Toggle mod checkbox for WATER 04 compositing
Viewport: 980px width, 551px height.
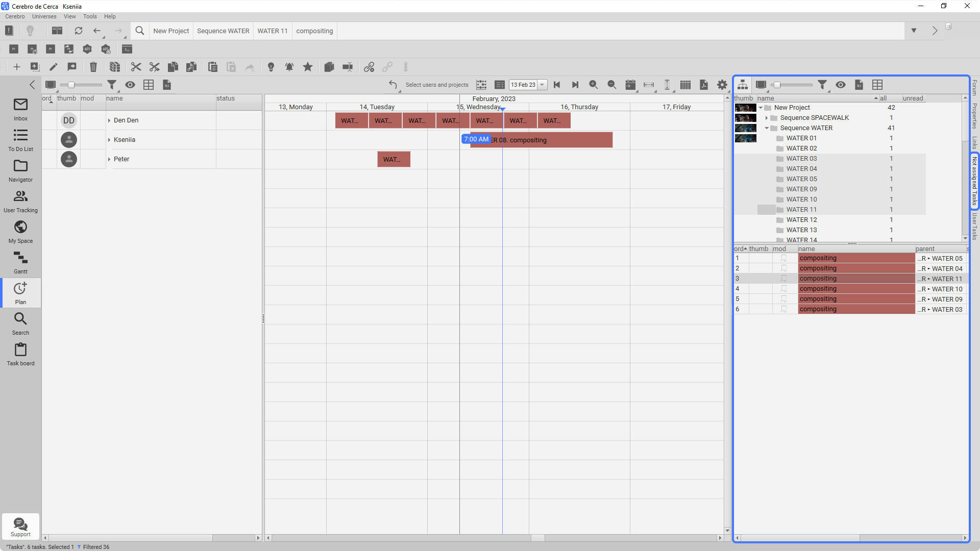coord(783,268)
